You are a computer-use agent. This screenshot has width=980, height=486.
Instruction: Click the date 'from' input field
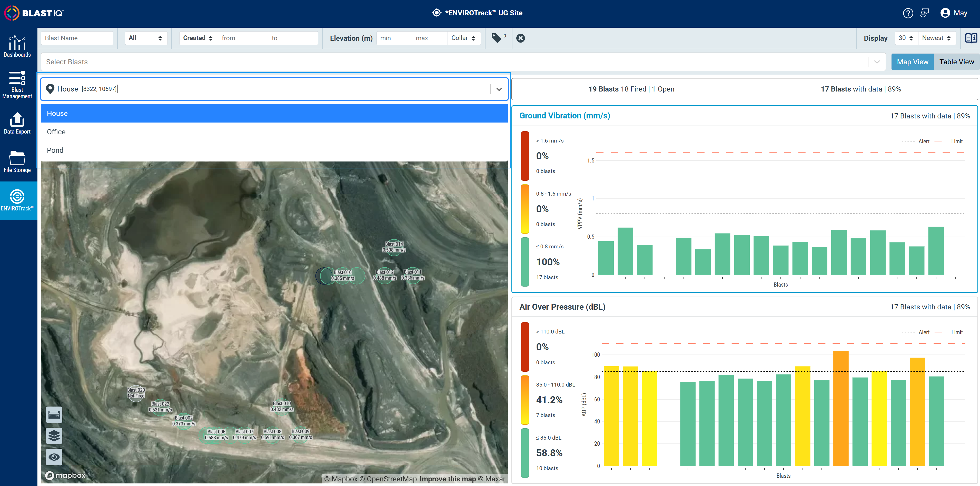[243, 38]
